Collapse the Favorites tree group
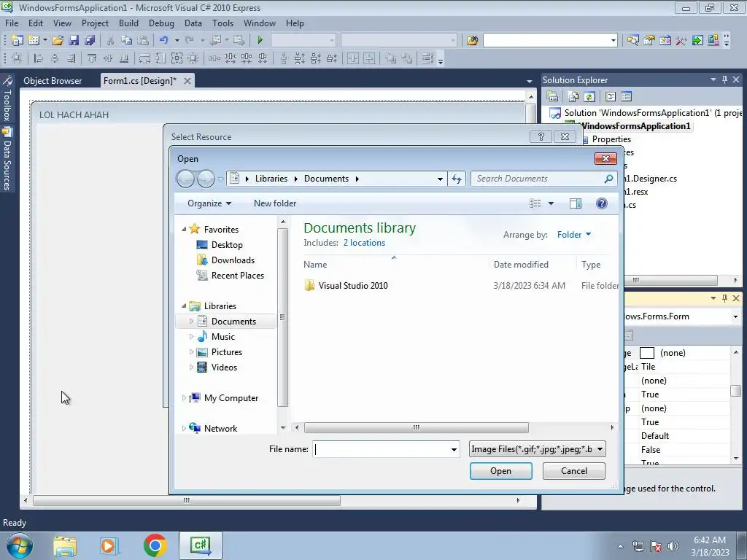The image size is (747, 560). click(184, 230)
